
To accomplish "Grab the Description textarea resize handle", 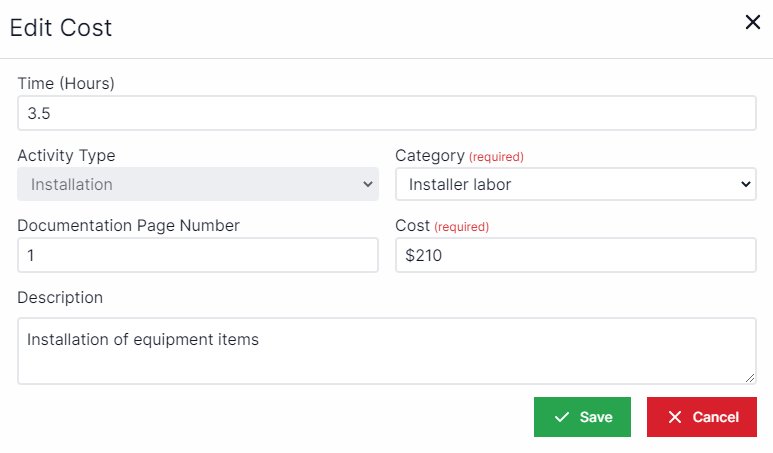I will [750, 378].
